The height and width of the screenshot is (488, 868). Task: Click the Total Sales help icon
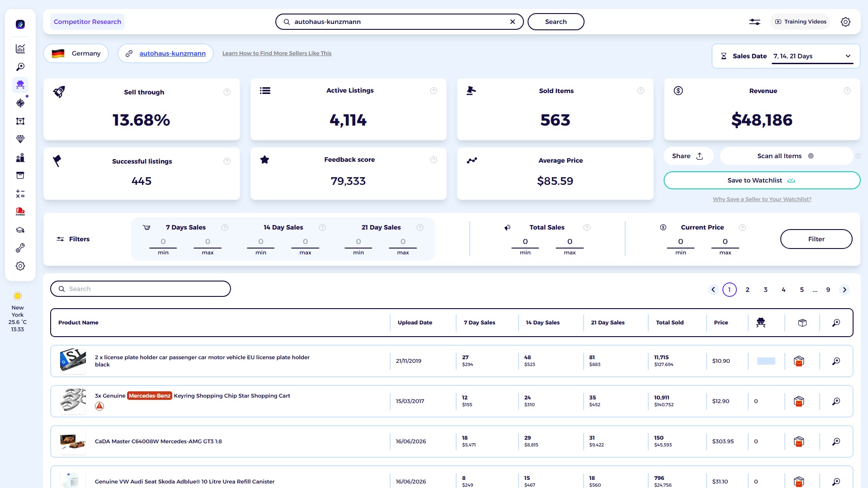pyautogui.click(x=587, y=228)
